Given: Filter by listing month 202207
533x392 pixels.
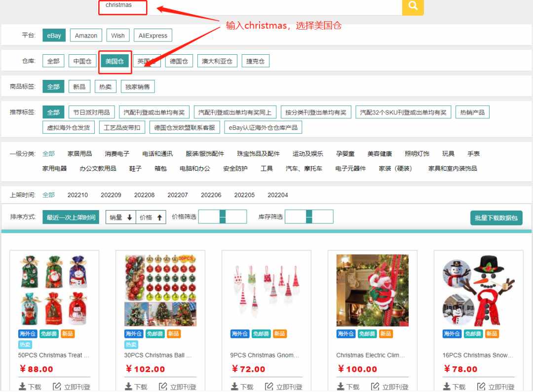Looking at the screenshot, I should tap(178, 195).
